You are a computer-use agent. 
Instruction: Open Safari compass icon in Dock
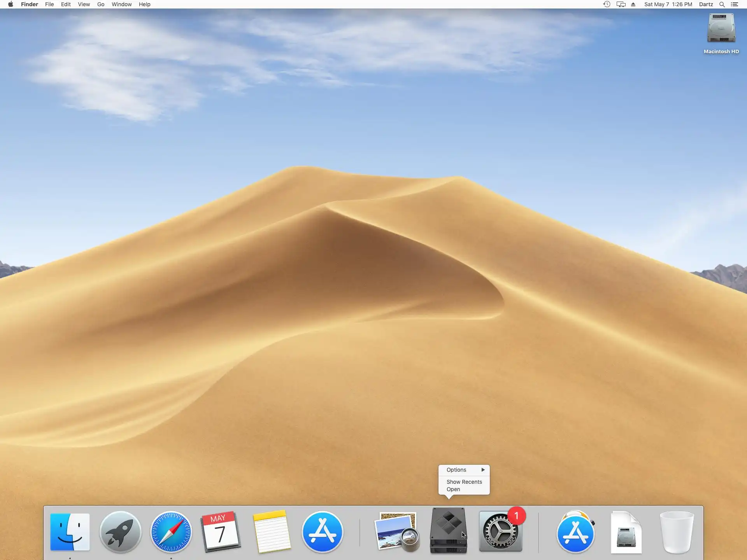(171, 532)
